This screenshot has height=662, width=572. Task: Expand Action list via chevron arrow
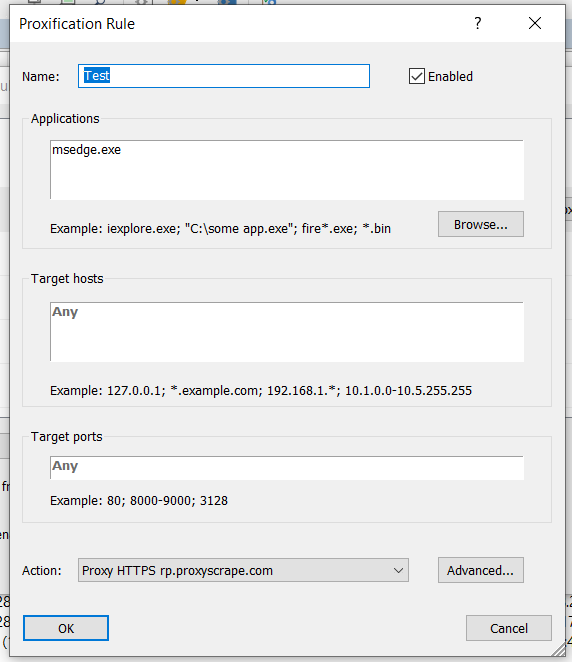click(398, 570)
